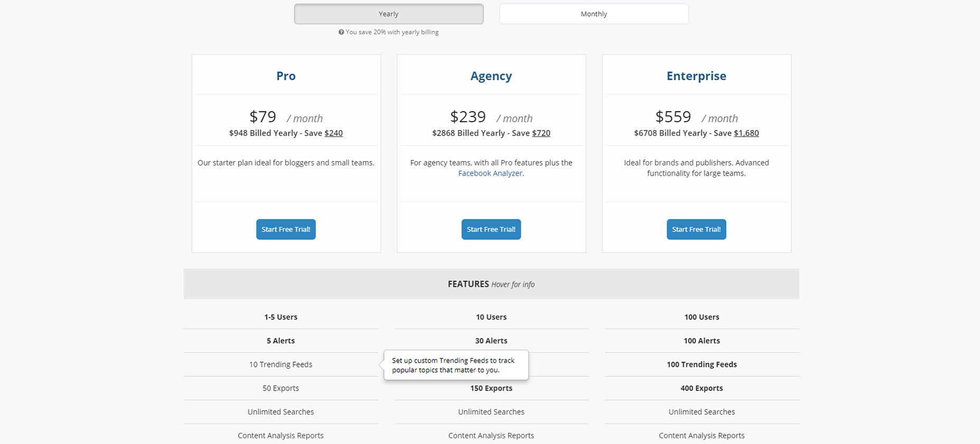Select the Yearly billing option

point(389,14)
